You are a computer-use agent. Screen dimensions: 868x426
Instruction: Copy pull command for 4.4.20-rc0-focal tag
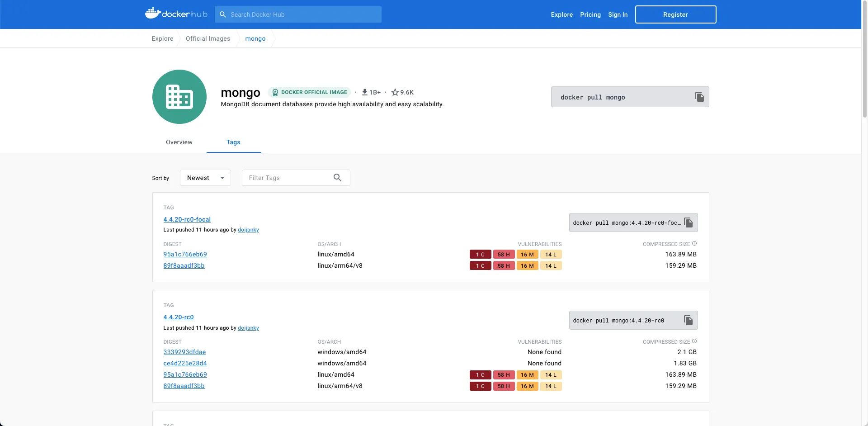(688, 222)
